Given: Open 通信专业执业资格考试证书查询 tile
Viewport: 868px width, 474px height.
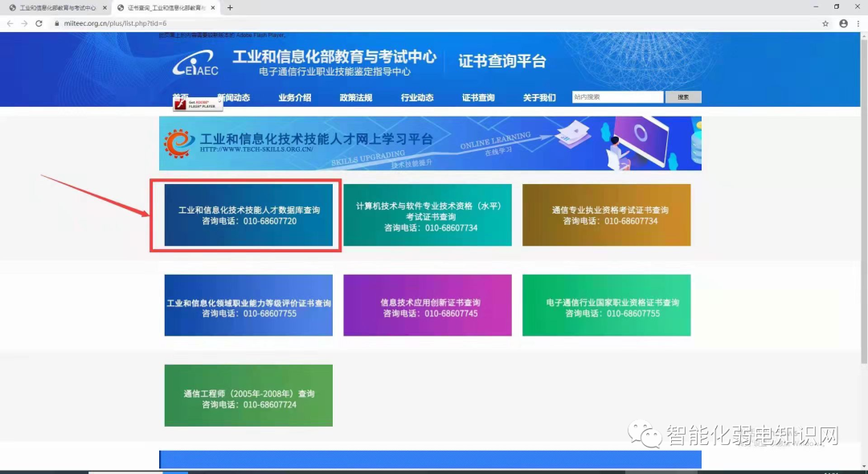Looking at the screenshot, I should click(x=607, y=215).
